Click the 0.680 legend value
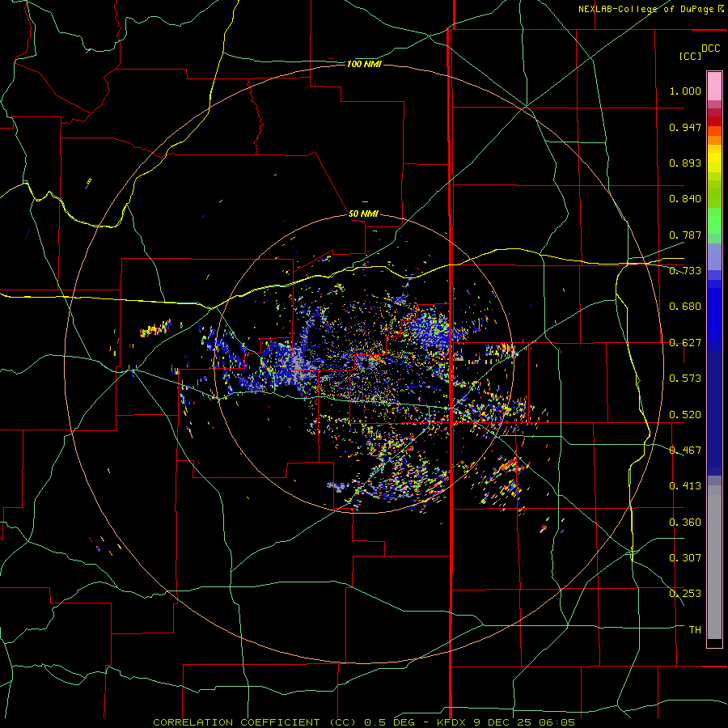 (x=685, y=307)
